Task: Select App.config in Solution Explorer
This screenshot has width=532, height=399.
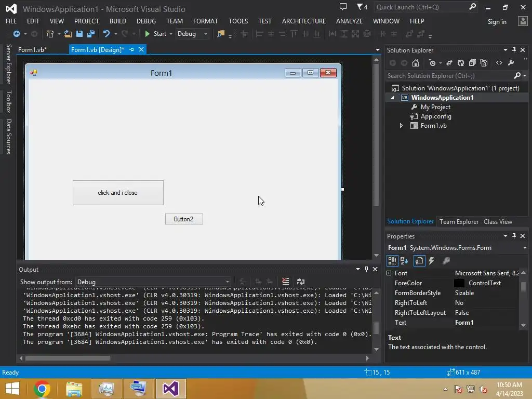Action: [436, 116]
